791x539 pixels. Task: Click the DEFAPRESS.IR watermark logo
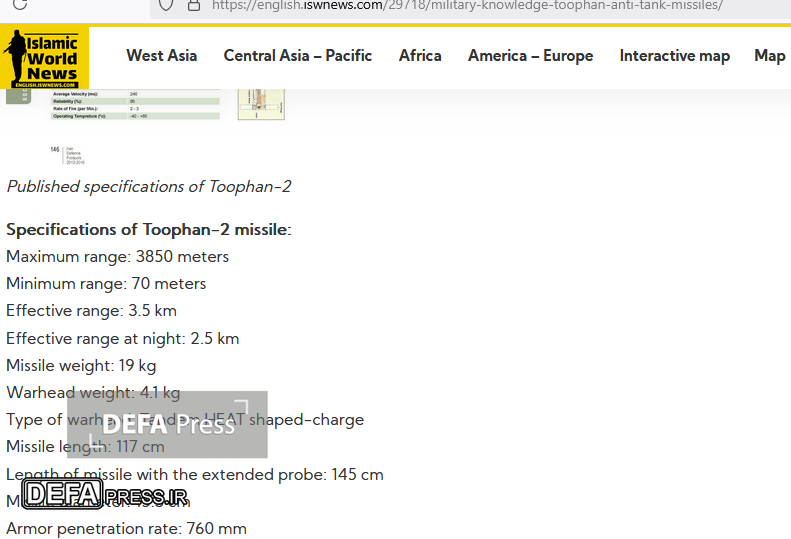point(104,494)
